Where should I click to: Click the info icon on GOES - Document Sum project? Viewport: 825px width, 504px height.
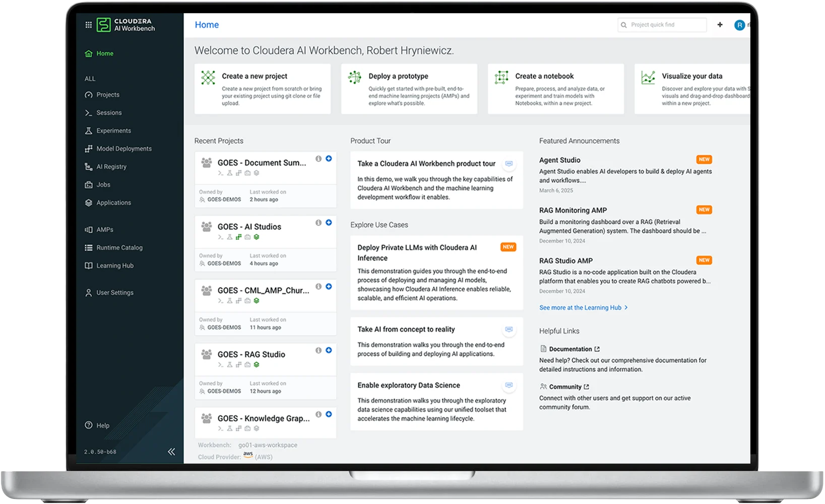(318, 158)
